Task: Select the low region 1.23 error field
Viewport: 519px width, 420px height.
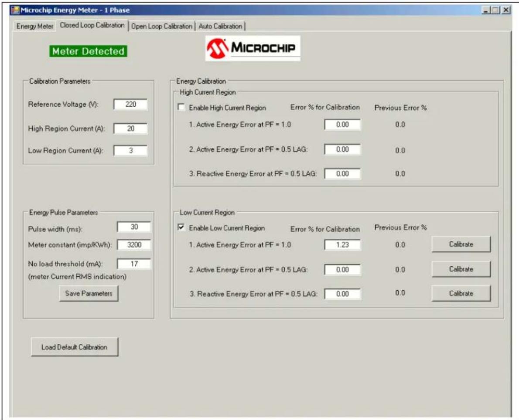Action: [342, 245]
